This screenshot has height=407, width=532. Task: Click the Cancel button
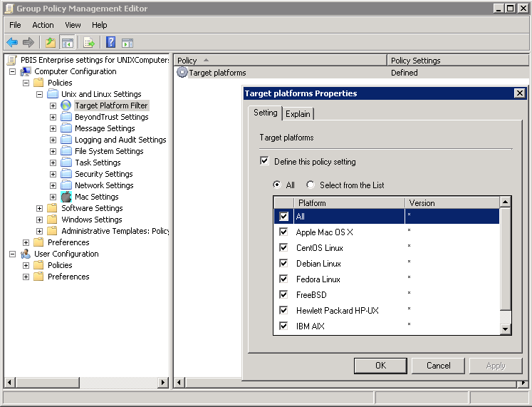439,366
